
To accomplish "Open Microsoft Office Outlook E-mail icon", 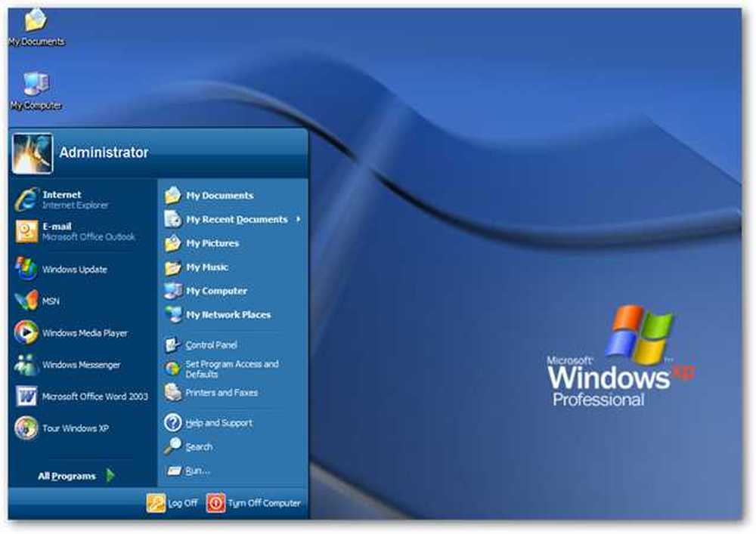I will [x=26, y=231].
